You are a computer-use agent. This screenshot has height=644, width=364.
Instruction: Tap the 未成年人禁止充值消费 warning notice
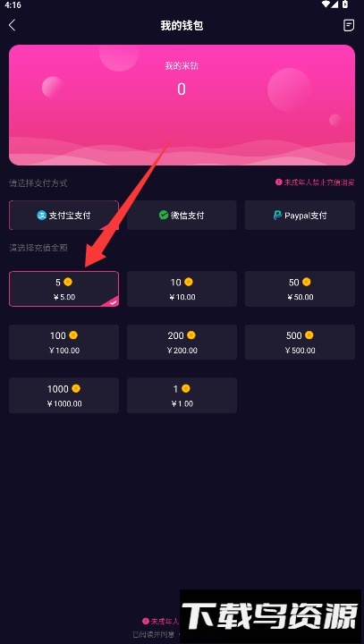click(315, 182)
